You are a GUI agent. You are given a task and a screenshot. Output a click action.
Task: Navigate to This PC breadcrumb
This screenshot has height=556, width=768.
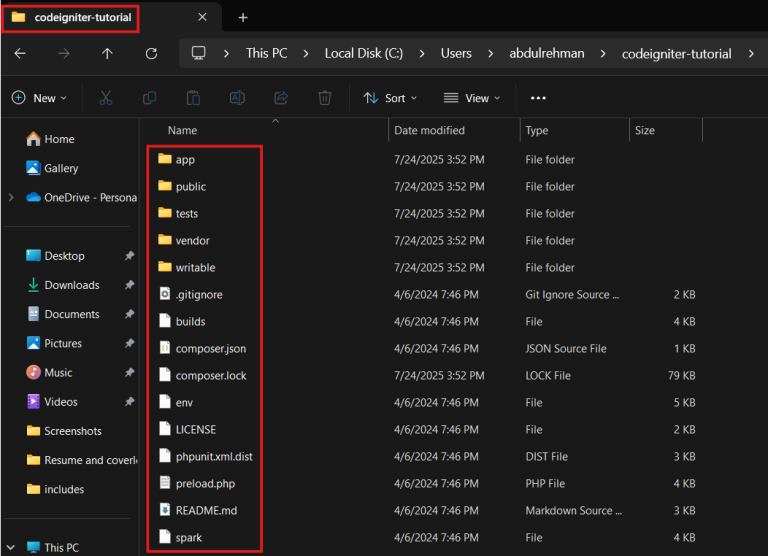[266, 53]
